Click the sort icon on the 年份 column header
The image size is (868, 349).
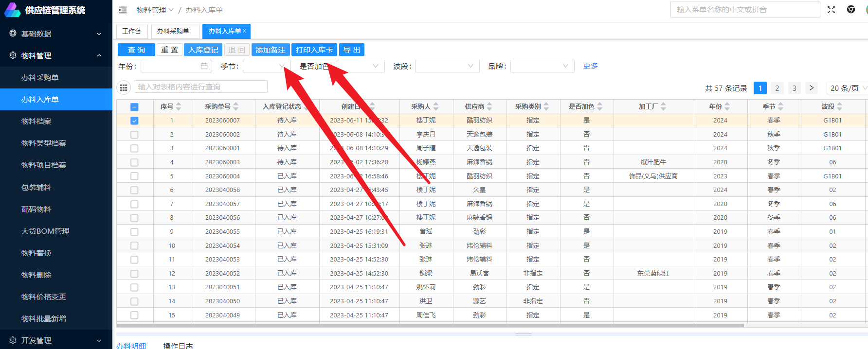[x=727, y=106]
